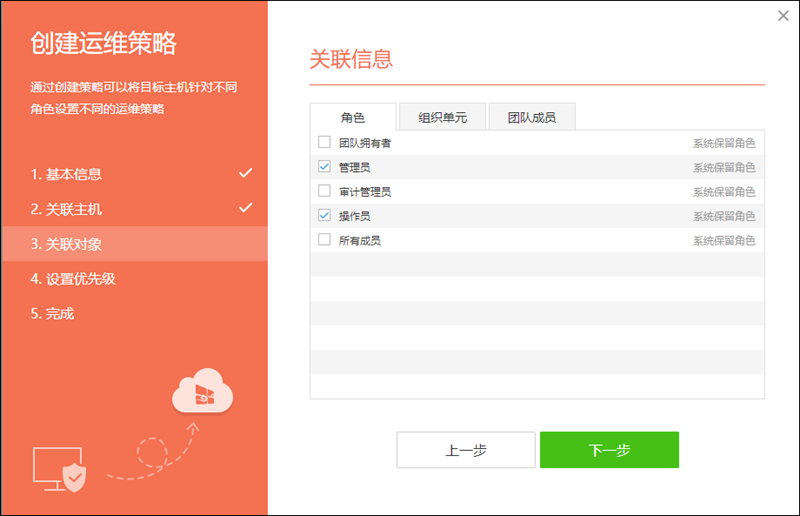Click checkmark beside 关联主机 step
The image size is (800, 516).
(245, 209)
